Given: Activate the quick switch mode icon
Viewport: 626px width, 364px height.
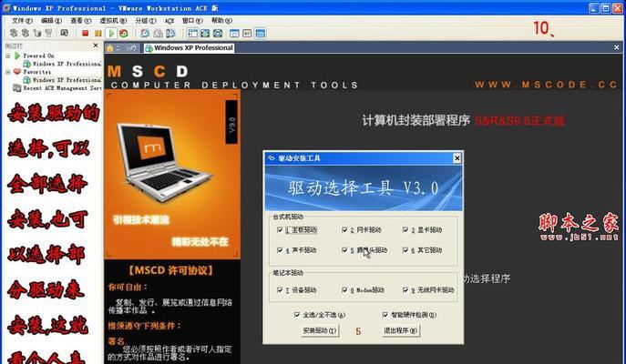Looking at the screenshot, I should 218,34.
